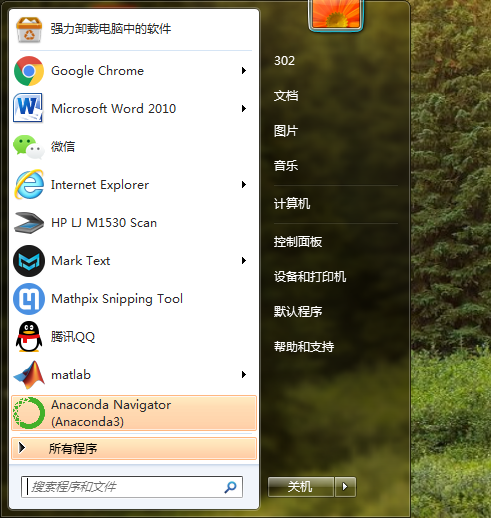
Task: Click the Anaconda Navigator (Anaconda3) label
Action: (111, 413)
